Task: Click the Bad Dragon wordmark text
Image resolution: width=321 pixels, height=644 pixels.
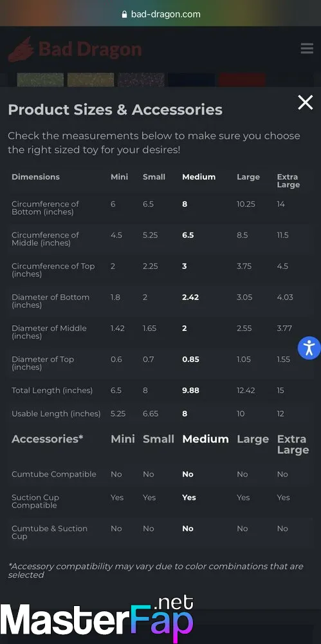Action: pyautogui.click(x=90, y=50)
